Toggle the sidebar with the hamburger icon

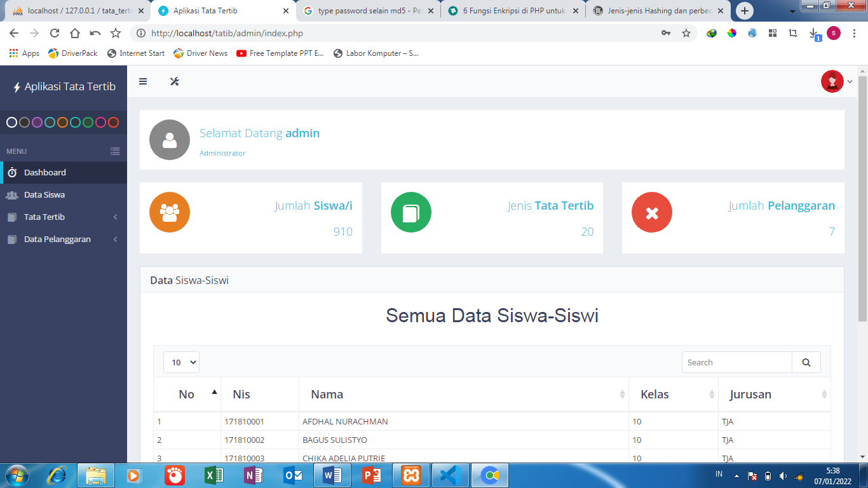tap(143, 81)
